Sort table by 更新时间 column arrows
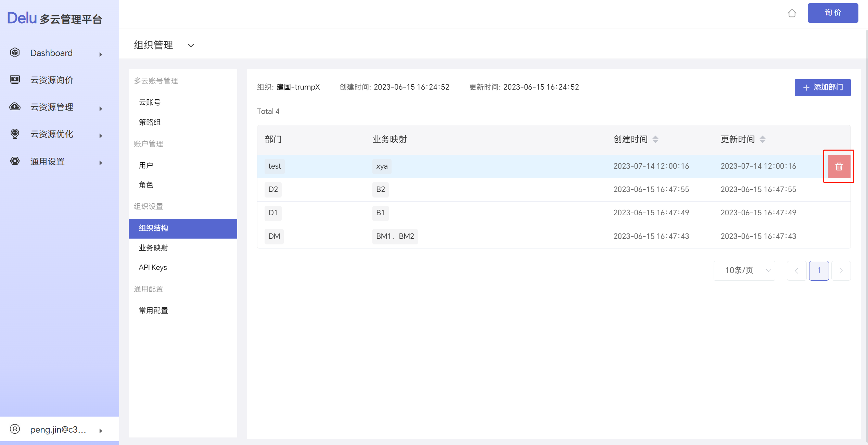This screenshot has height=445, width=868. tap(763, 139)
